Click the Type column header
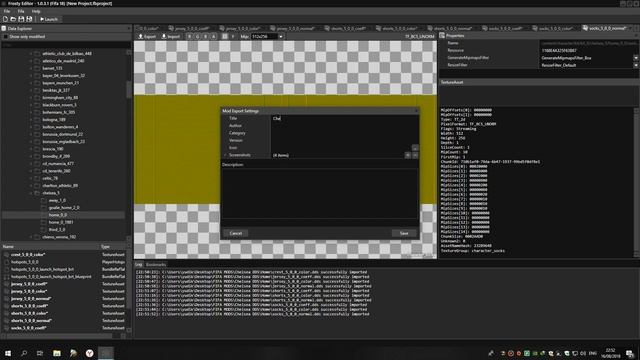The height and width of the screenshot is (360, 640). pos(105,247)
